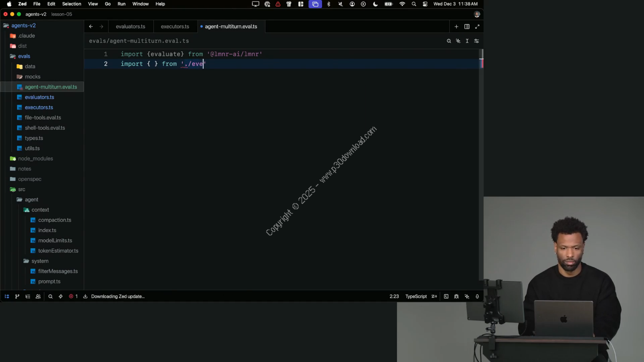Expand the node_modules folder
The width and height of the screenshot is (644, 362).
pyautogui.click(x=35, y=158)
